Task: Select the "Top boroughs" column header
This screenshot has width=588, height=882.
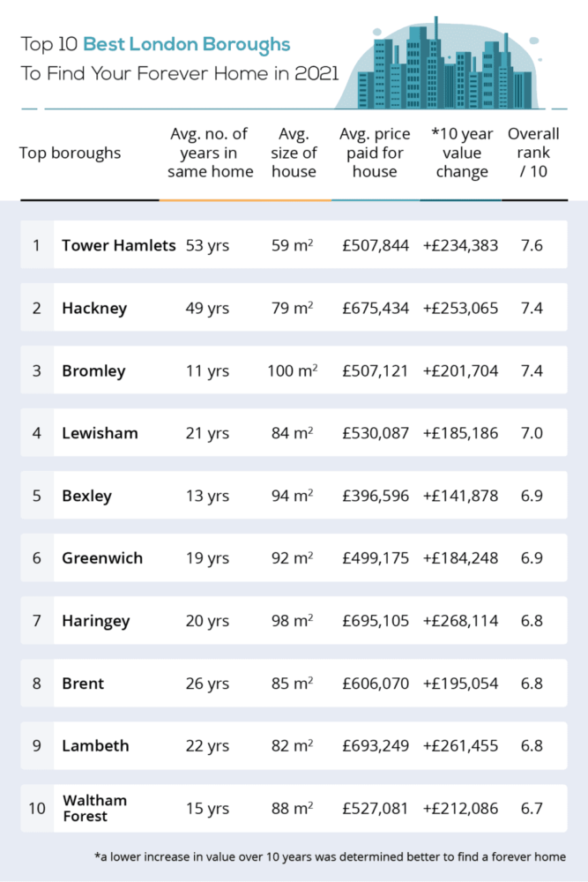Action: click(71, 153)
